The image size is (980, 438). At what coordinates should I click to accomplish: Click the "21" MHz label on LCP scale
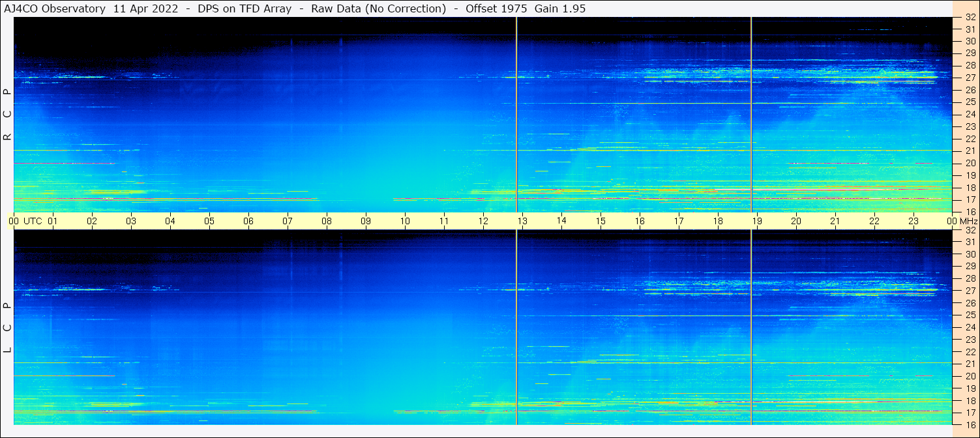[970, 364]
